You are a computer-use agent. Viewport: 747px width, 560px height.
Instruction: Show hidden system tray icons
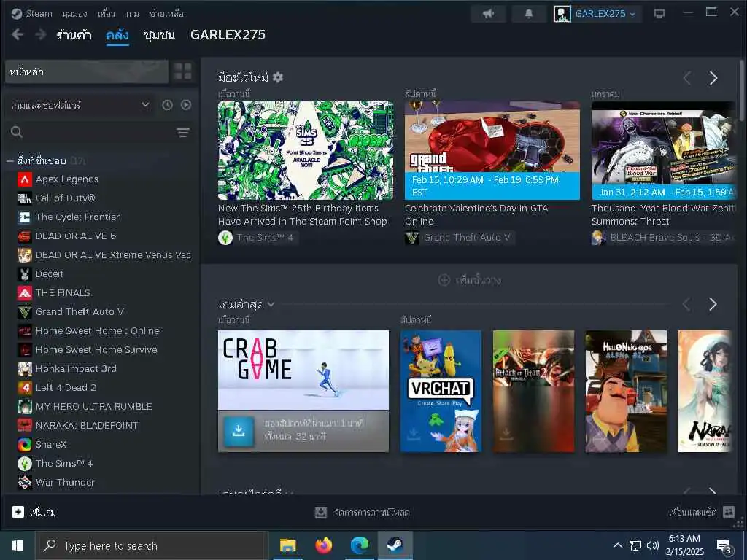(617, 545)
